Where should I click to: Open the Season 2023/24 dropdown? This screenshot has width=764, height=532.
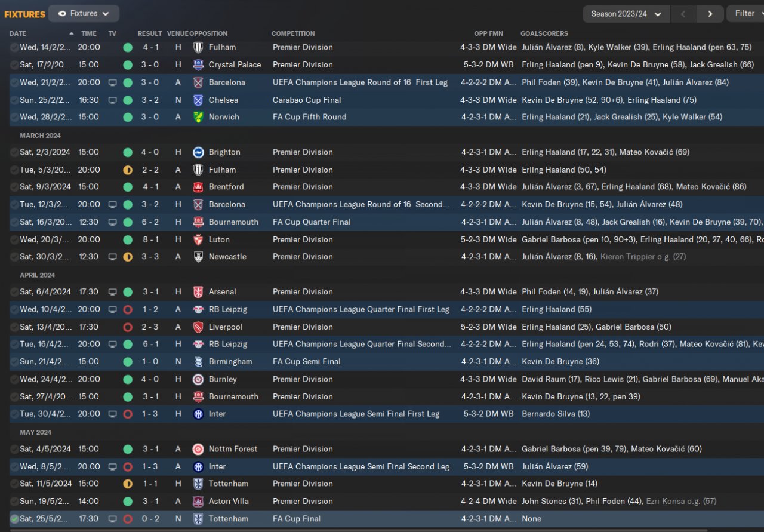coord(626,14)
